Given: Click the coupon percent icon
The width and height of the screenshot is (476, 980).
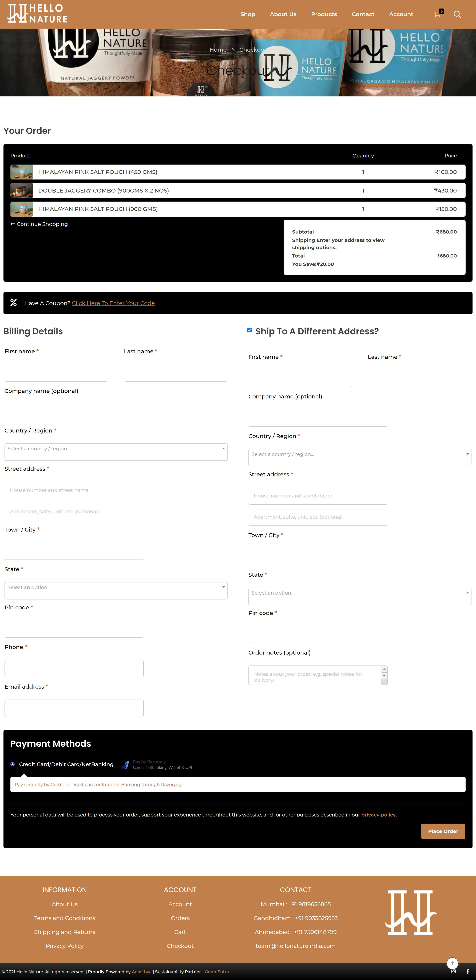Looking at the screenshot, I should 14,303.
